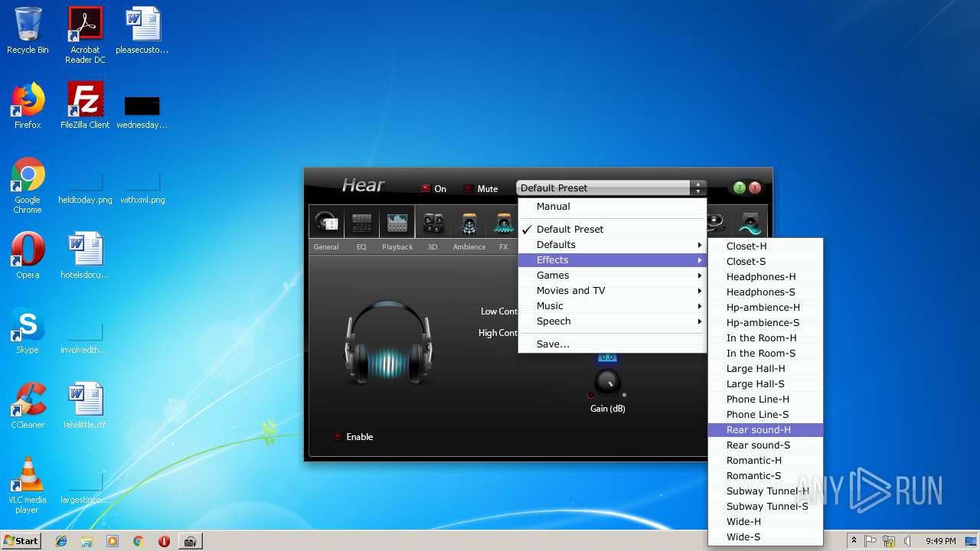Open the Opera desktop shortcut

tap(28, 256)
